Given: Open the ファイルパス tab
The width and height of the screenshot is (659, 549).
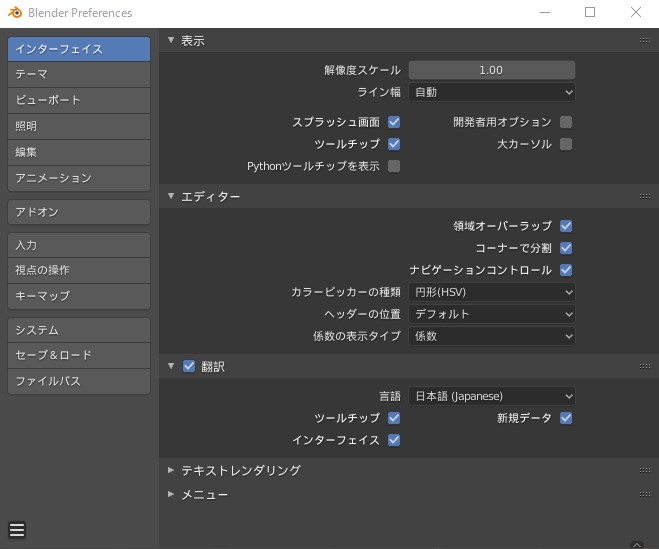Looking at the screenshot, I should pyautogui.click(x=79, y=382).
